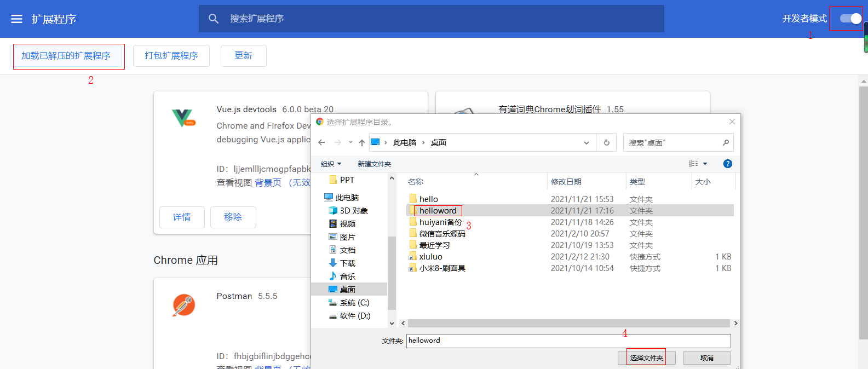Image resolution: width=868 pixels, height=369 pixels.
Task: Click the back arrow in file dialog
Action: (321, 143)
